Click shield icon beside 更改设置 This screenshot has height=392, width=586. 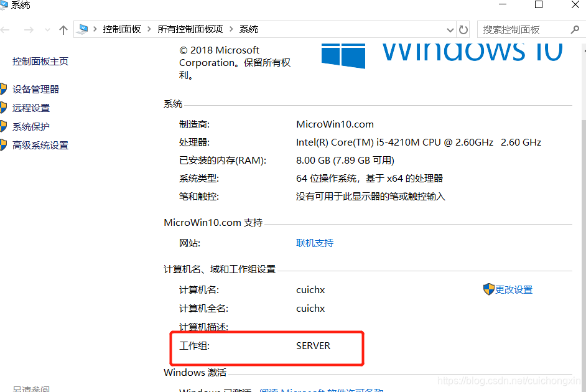(488, 289)
